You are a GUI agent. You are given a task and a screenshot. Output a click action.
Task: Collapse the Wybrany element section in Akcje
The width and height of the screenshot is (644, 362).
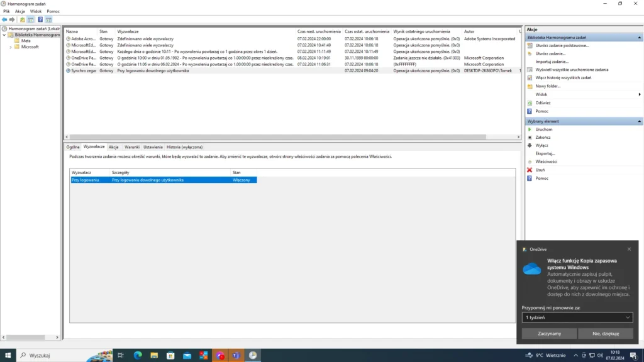coord(640,121)
